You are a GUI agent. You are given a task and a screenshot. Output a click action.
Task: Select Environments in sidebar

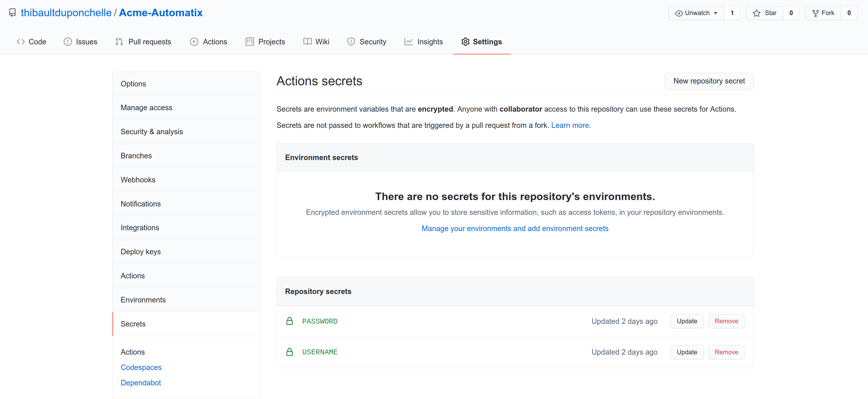tap(186, 300)
